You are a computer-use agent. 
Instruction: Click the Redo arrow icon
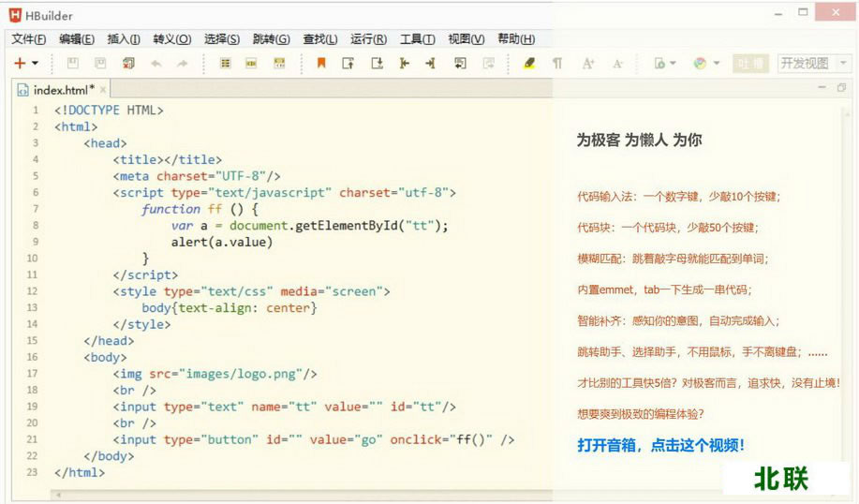[183, 64]
